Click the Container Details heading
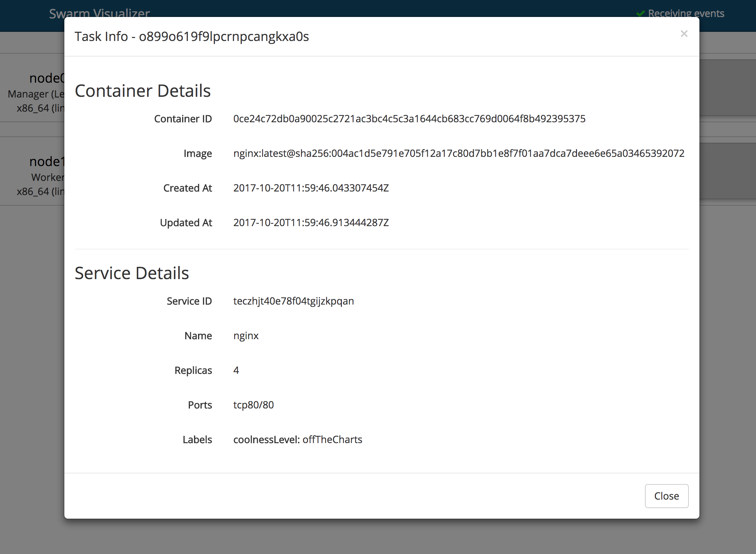The image size is (756, 554). point(143,91)
